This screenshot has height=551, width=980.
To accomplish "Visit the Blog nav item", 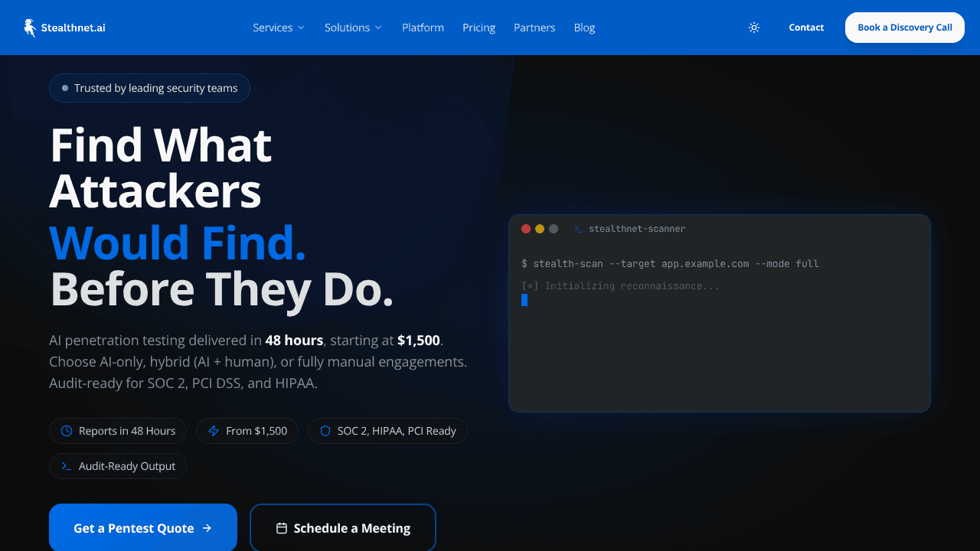I will coord(584,28).
